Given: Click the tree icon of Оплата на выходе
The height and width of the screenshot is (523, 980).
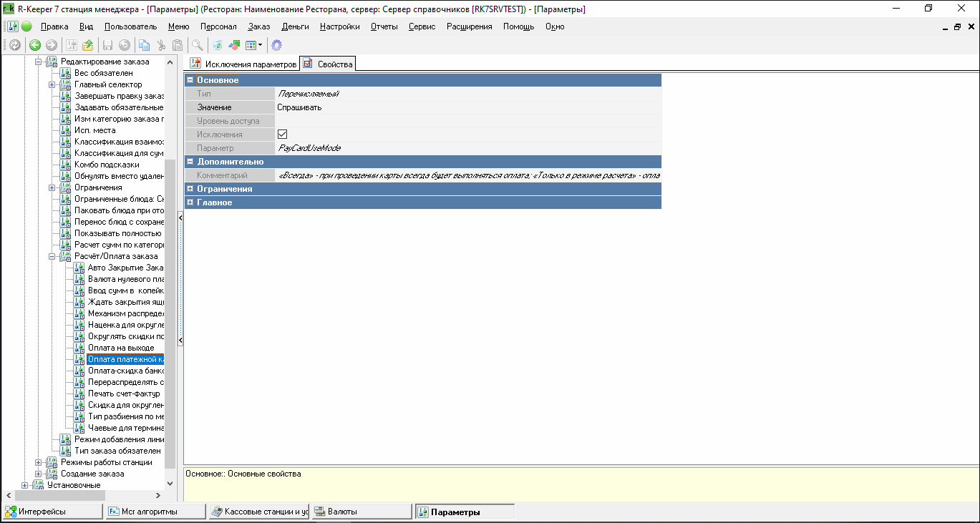Looking at the screenshot, I should click(79, 348).
